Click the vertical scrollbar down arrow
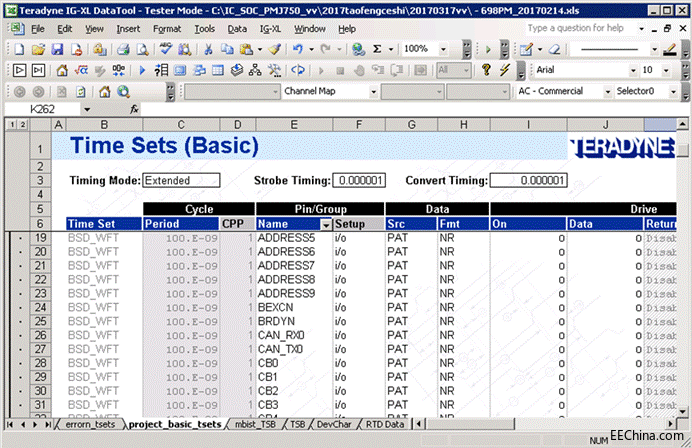This screenshot has height=448, width=692. [682, 412]
